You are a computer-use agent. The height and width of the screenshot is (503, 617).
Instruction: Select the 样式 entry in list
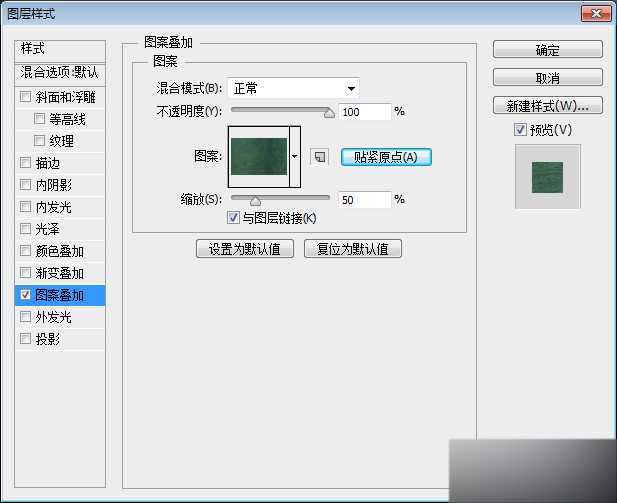tap(60, 49)
